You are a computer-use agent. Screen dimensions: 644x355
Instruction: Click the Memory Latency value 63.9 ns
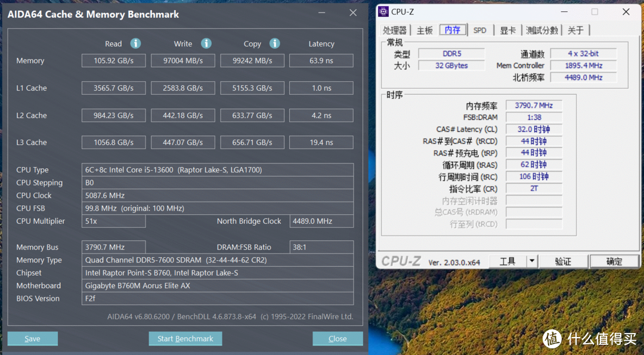(321, 60)
